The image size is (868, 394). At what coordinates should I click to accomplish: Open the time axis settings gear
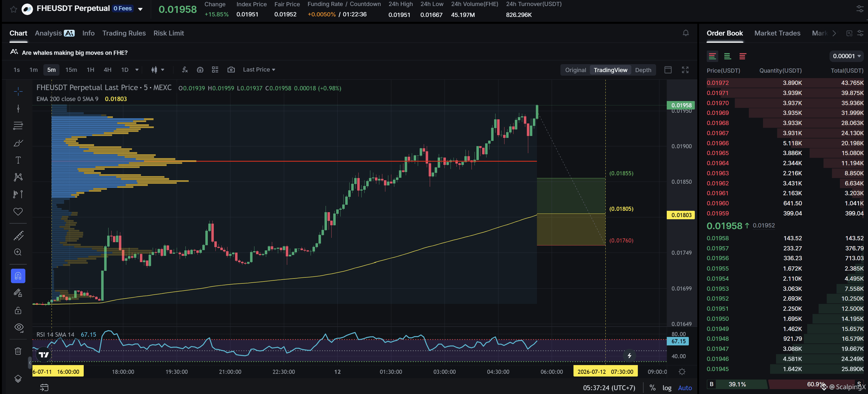pos(682,372)
